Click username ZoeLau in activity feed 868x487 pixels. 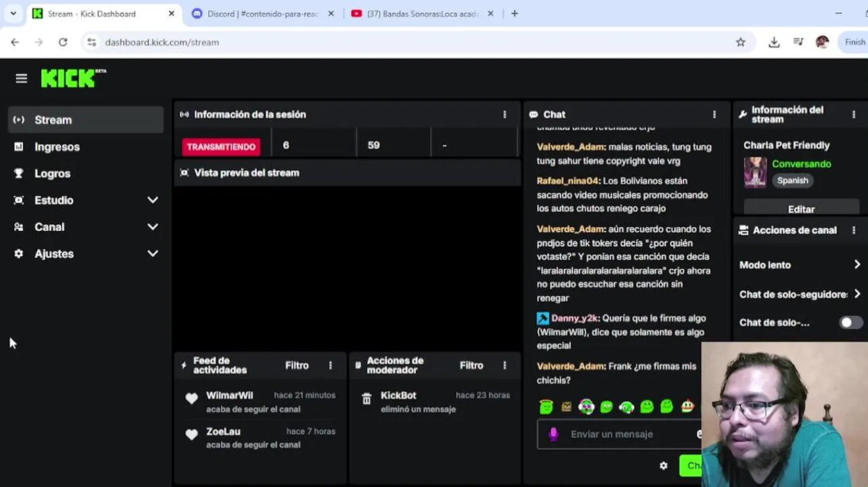tap(223, 432)
